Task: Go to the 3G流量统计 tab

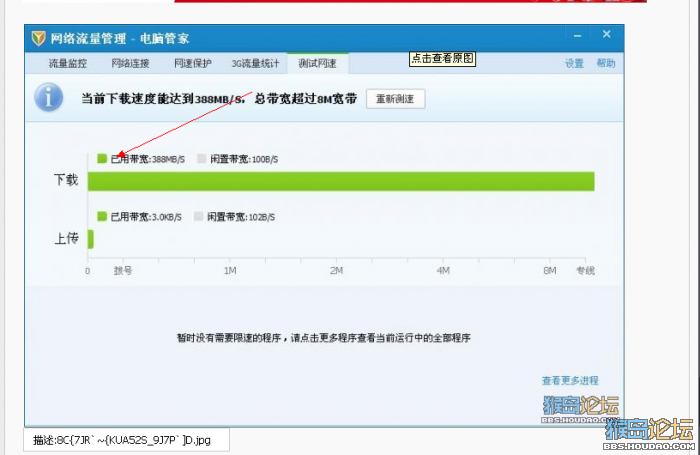Action: [x=255, y=63]
